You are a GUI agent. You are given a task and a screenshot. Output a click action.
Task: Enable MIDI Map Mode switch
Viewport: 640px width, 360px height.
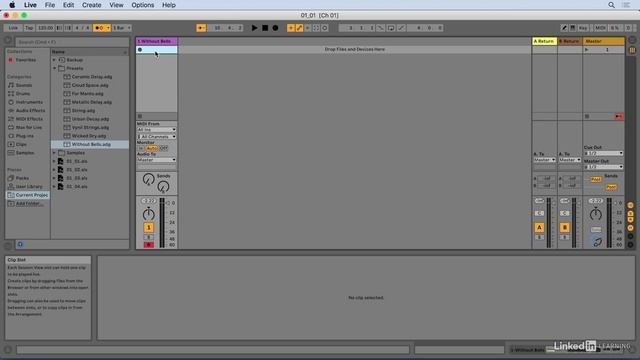coord(600,28)
